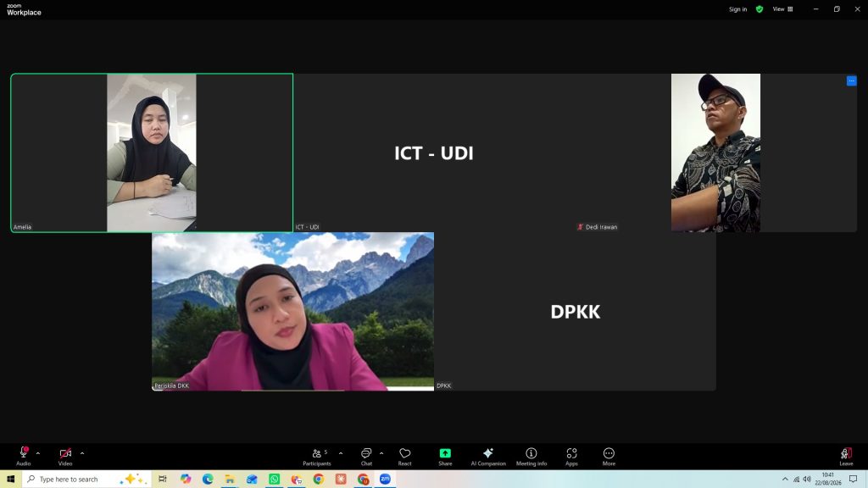This screenshot has height=488, width=868.
Task: Open blue more-options button on Dedi Irawan tile
Action: point(851,80)
